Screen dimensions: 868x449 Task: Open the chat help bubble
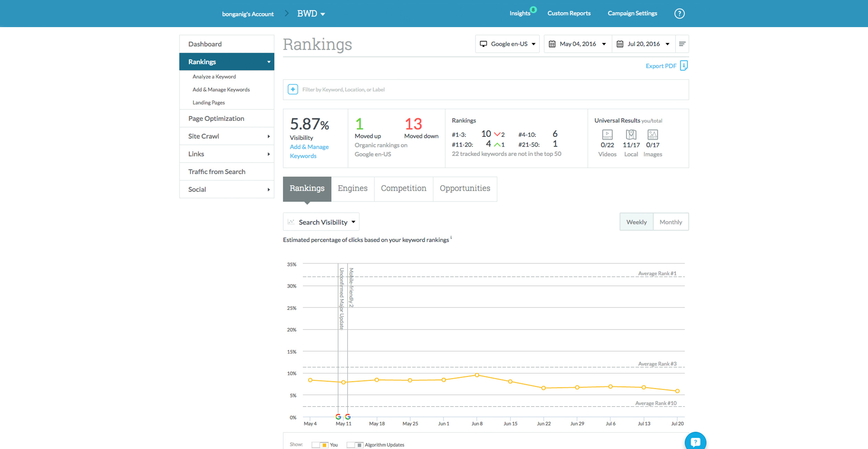(x=695, y=441)
